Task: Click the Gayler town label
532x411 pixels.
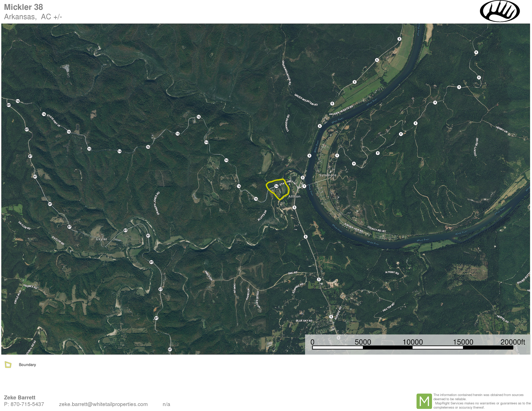Action: tap(101, 239)
